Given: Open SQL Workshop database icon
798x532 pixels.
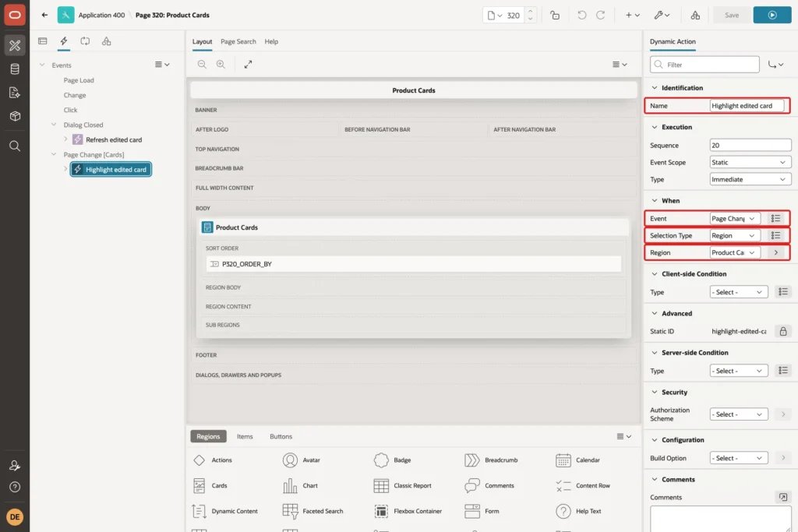Looking at the screenshot, I should (x=15, y=69).
